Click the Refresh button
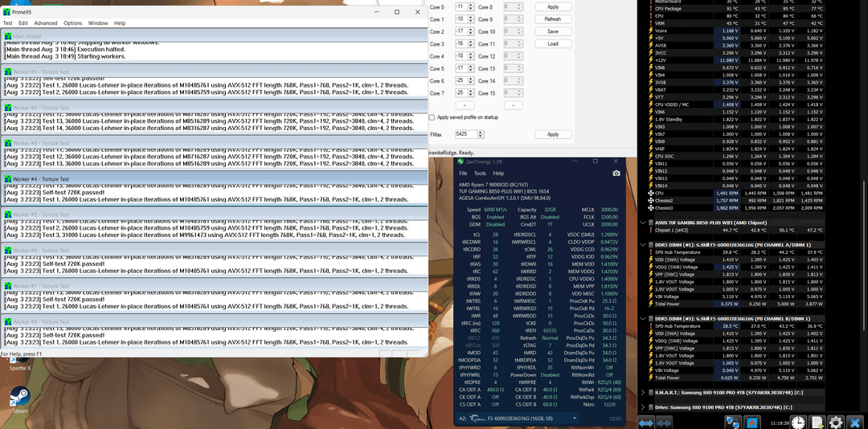This screenshot has height=429, width=868. pos(553,18)
